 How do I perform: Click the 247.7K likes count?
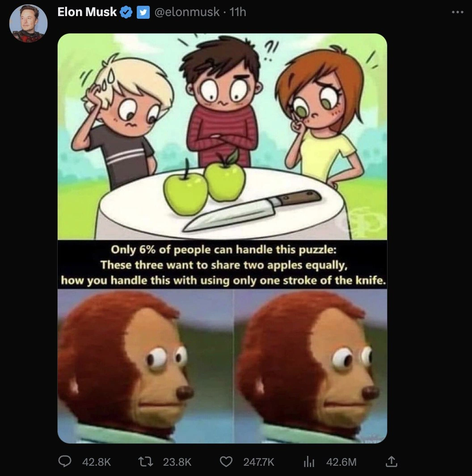pyautogui.click(x=258, y=462)
